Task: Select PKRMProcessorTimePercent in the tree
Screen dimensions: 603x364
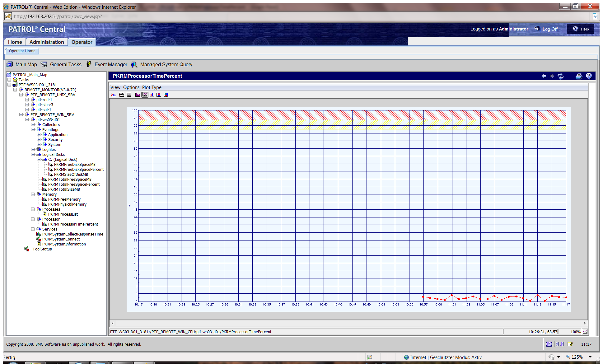Action: [73, 224]
